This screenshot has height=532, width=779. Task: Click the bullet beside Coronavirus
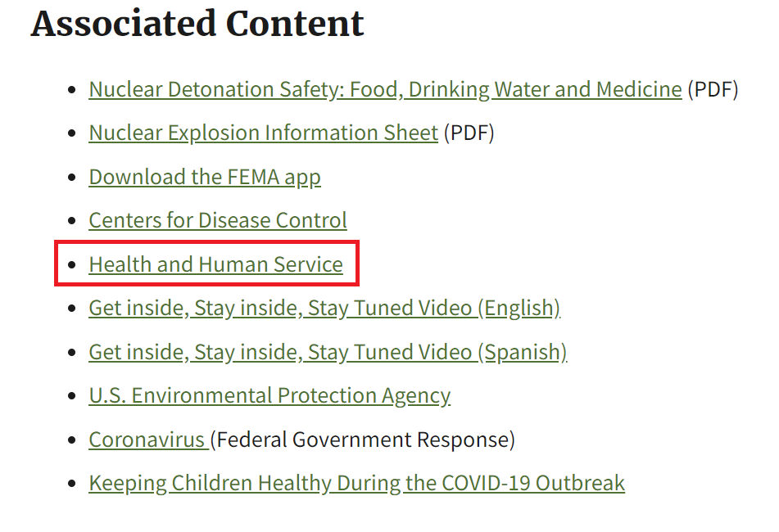[71, 440]
